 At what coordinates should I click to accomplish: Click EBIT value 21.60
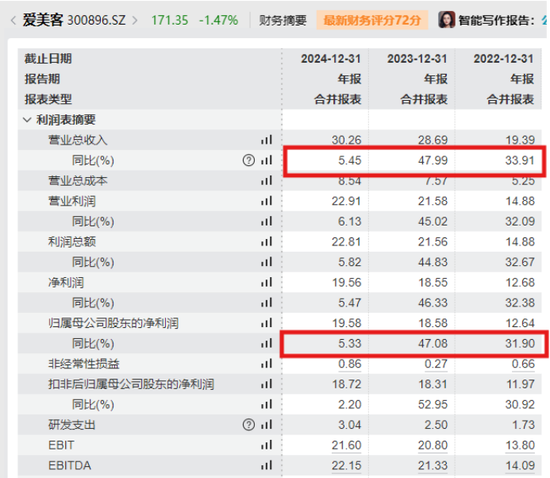(347, 445)
